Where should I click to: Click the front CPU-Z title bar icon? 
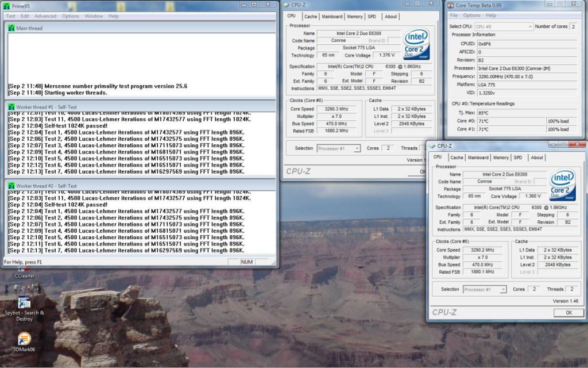point(432,145)
